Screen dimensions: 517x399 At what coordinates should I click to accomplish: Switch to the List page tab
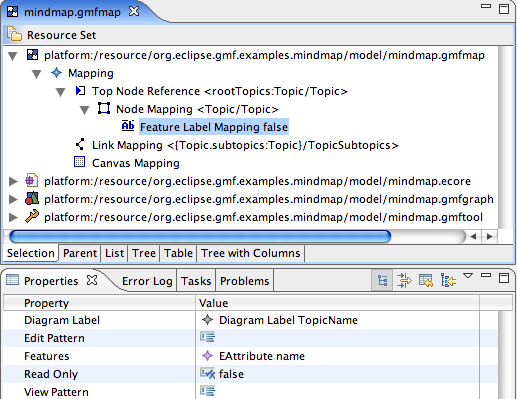(x=114, y=253)
